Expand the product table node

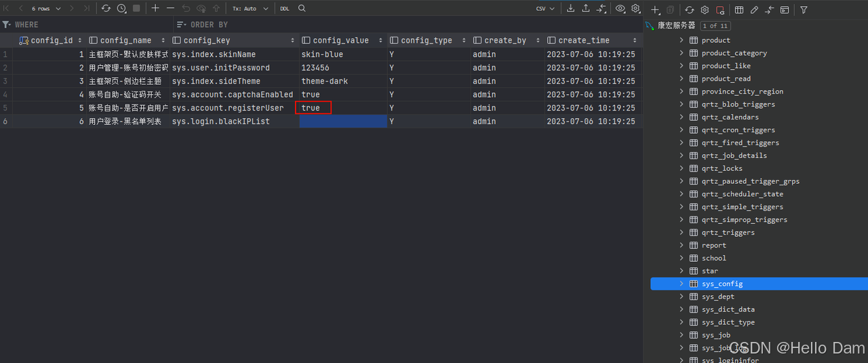click(x=682, y=40)
